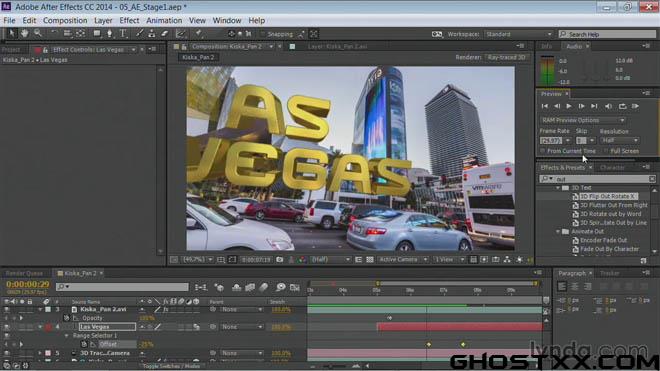Take a snapshot with the camera icon
660x371 pixels.
click(x=279, y=260)
